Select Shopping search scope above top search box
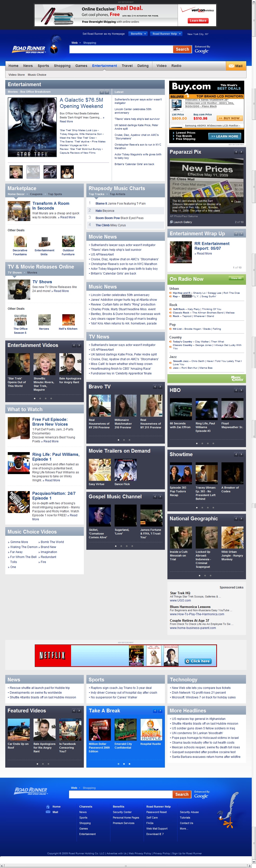Screen dimensions: 256x868 (90, 43)
